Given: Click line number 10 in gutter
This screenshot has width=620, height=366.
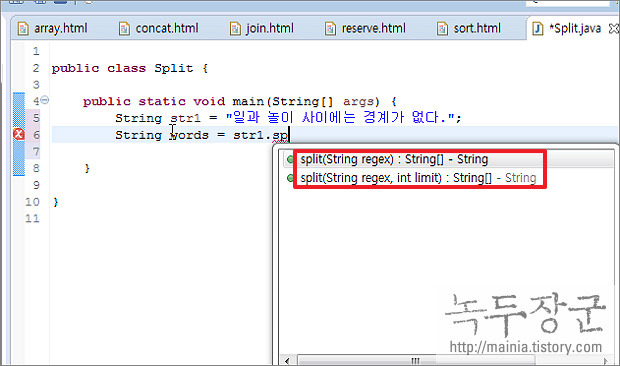Looking at the screenshot, I should tap(32, 202).
